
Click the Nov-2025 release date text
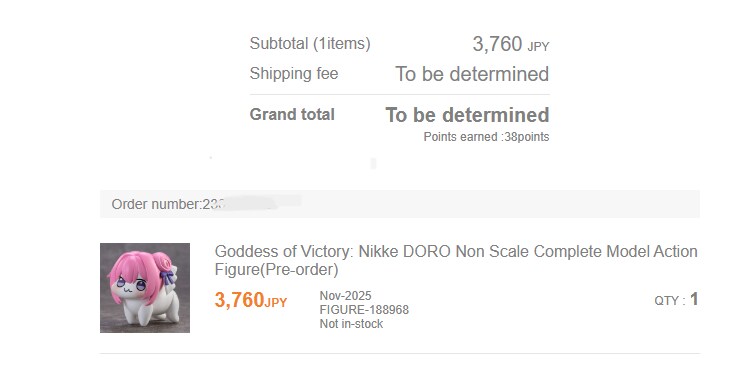click(x=345, y=295)
